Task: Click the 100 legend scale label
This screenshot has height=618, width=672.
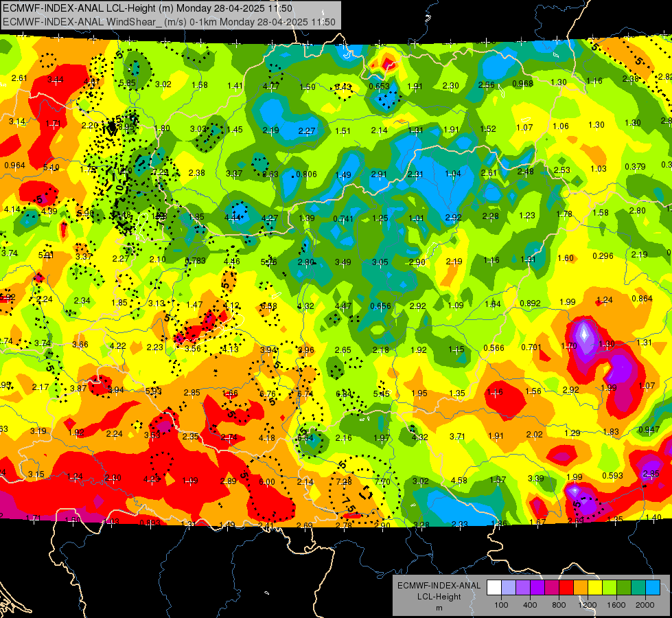Action: [501, 605]
